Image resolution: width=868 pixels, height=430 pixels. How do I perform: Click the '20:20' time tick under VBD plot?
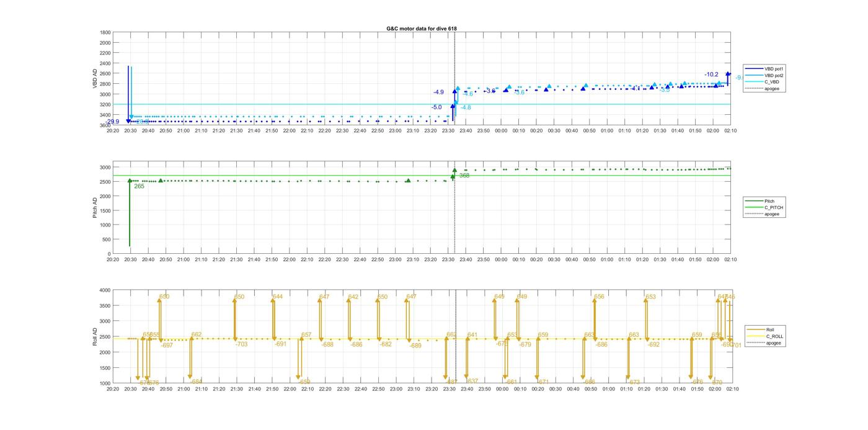[x=113, y=131]
